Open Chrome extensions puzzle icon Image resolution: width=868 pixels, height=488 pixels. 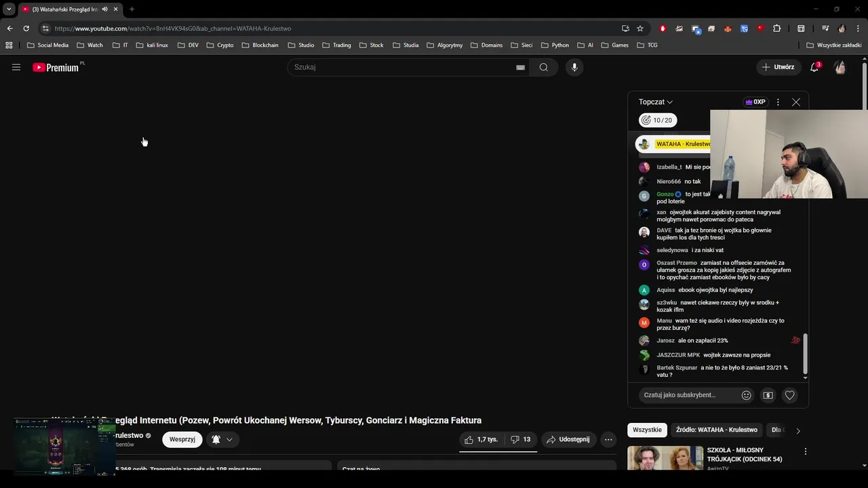tap(777, 28)
